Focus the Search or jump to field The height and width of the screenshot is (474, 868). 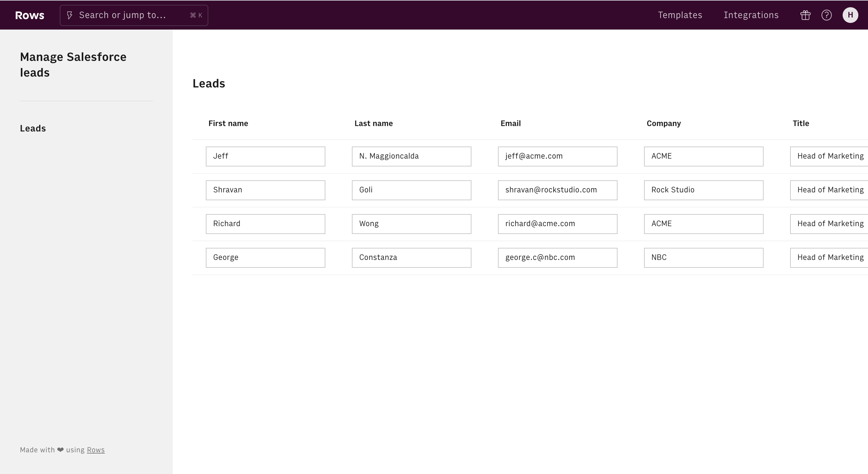pos(134,15)
